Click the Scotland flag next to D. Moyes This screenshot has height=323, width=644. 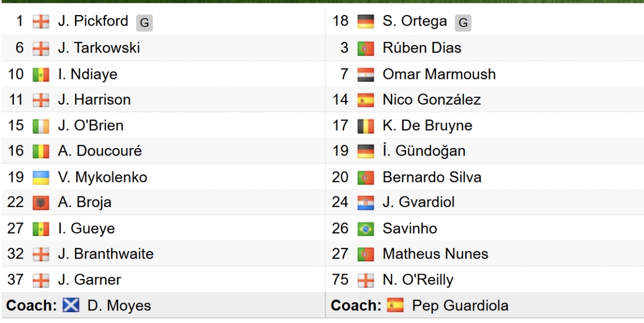pos(70,306)
